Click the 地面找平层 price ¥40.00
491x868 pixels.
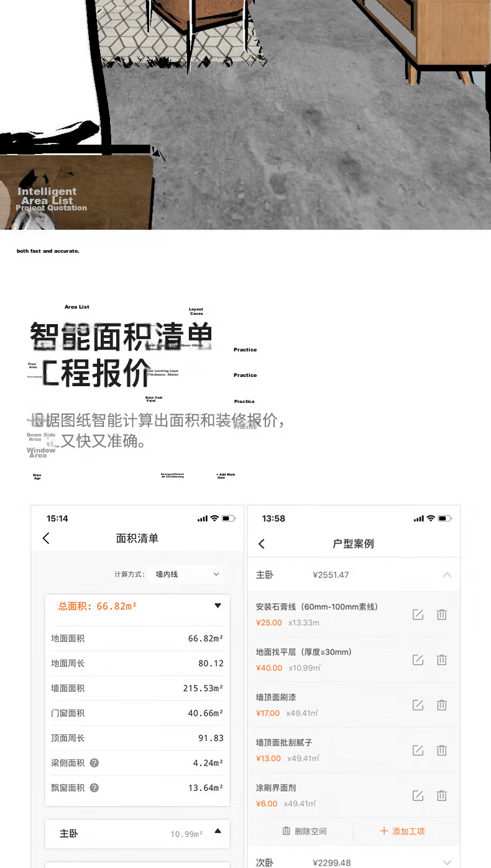pos(268,668)
